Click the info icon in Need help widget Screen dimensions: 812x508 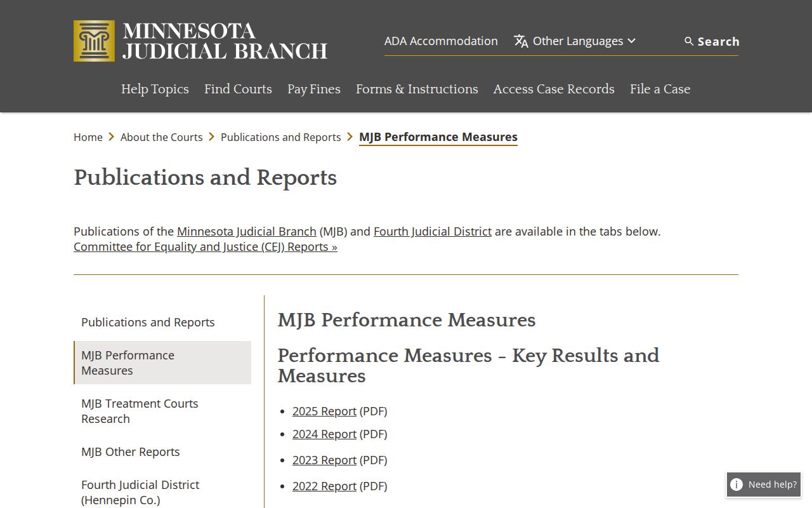tap(737, 485)
